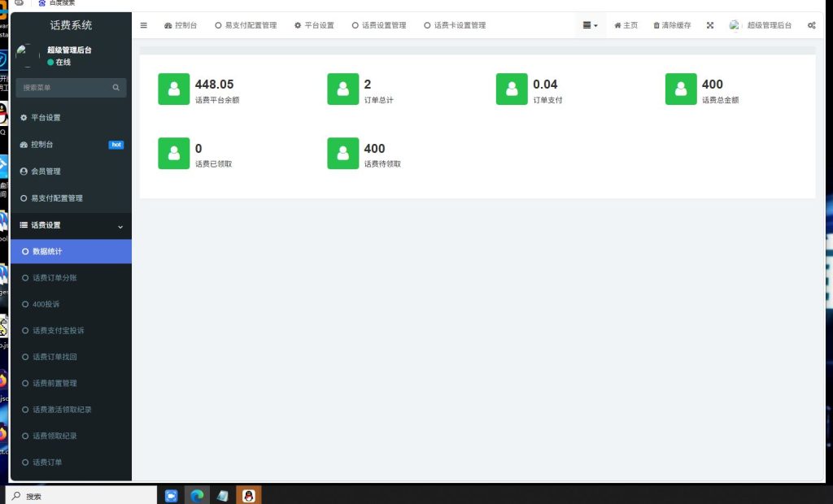Go to 主页 home link
This screenshot has width=833, height=504.
pyautogui.click(x=626, y=25)
